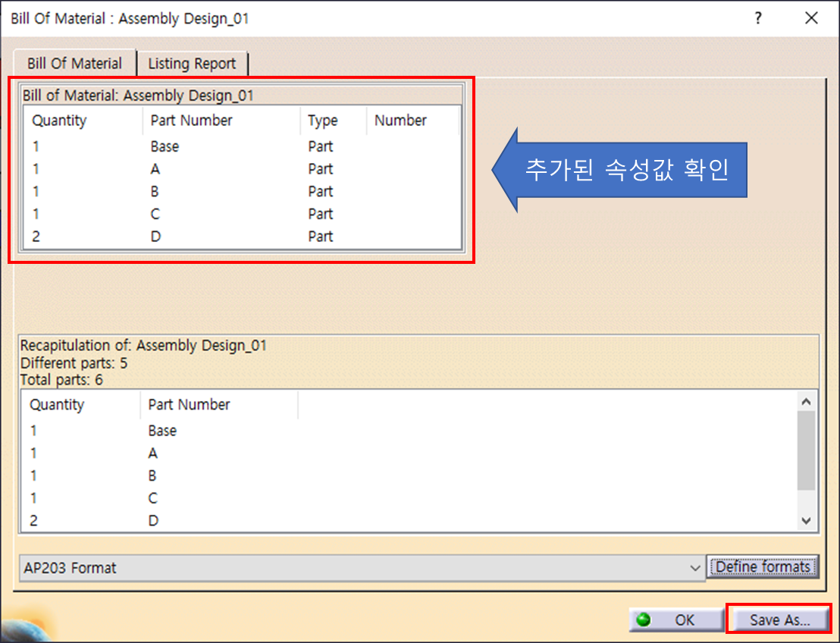Click the green status icon on OK button
This screenshot has height=643, width=840.
click(644, 619)
